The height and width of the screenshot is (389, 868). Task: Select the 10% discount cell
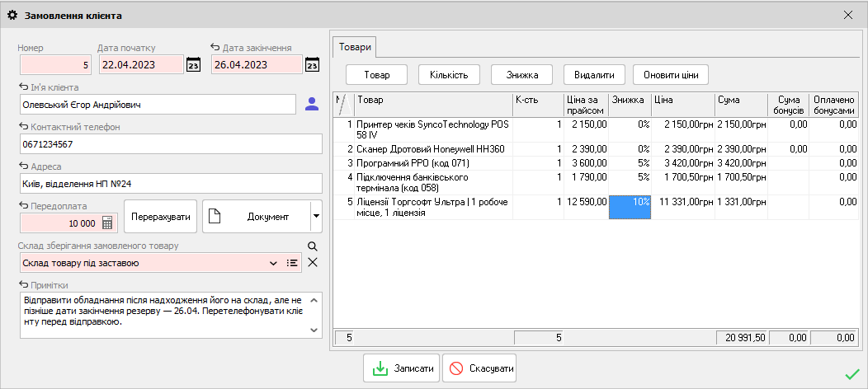pos(630,207)
